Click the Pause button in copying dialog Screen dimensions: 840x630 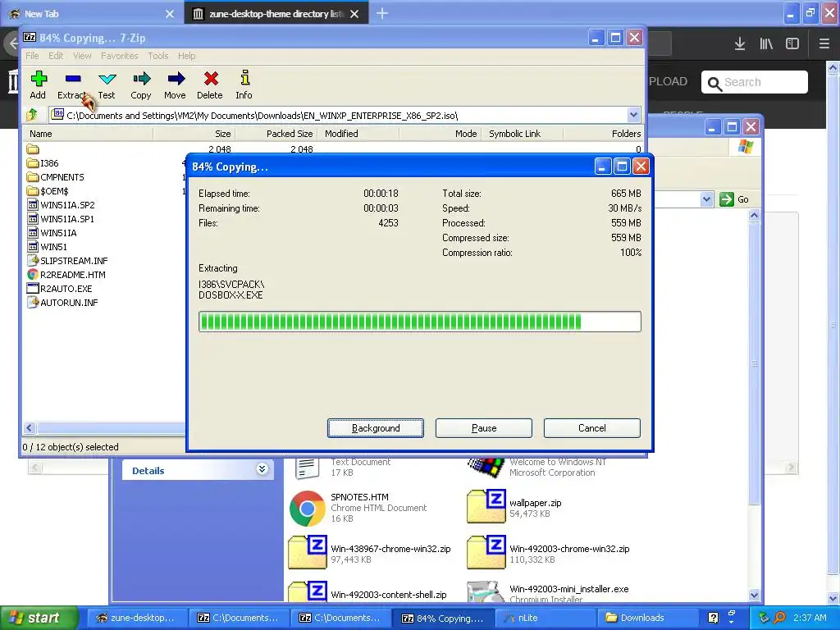point(484,428)
